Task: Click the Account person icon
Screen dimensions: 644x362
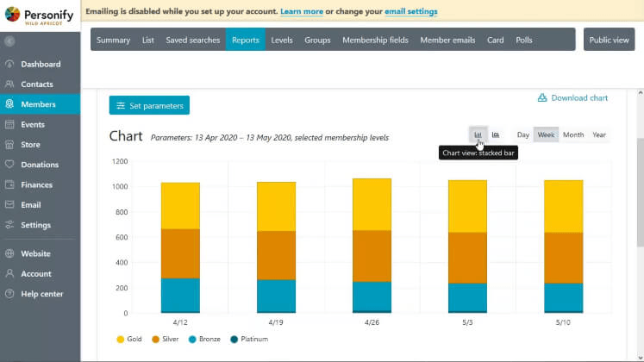Action: 9,274
